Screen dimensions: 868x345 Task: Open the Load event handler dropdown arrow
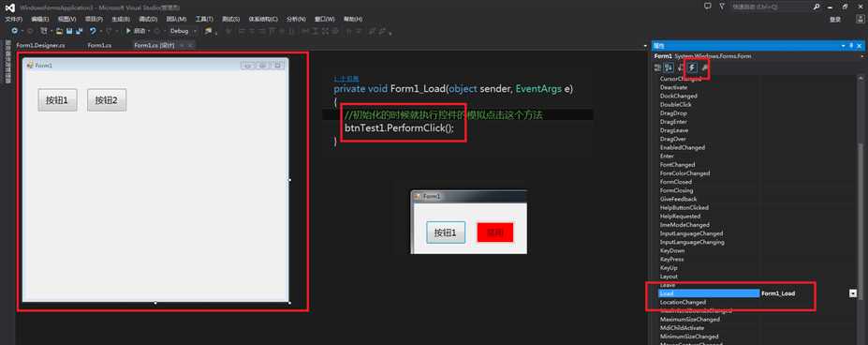pos(853,293)
